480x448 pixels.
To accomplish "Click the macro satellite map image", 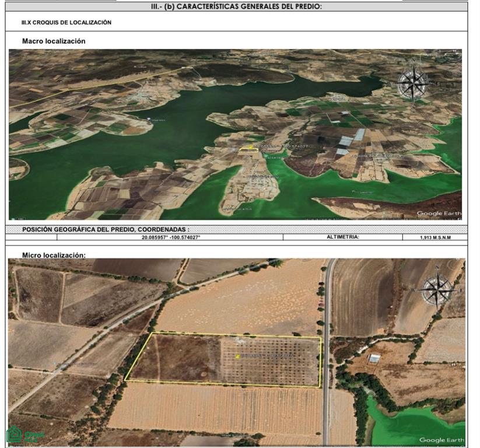I will (235, 134).
